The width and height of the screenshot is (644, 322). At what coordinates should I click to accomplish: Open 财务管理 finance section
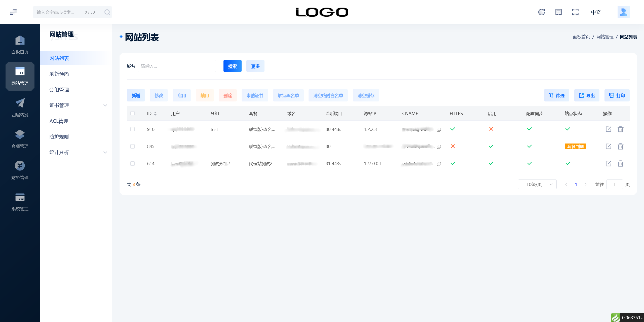(20, 170)
